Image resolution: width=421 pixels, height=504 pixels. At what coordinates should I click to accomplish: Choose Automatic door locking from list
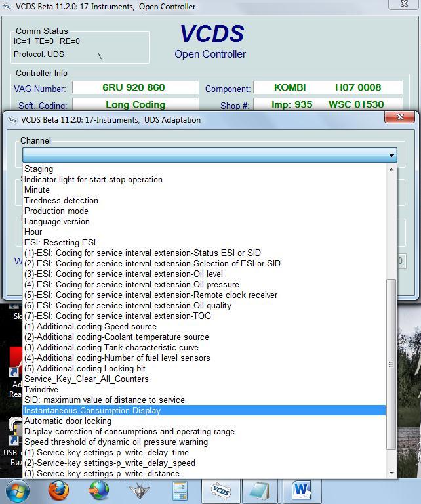[68, 421]
